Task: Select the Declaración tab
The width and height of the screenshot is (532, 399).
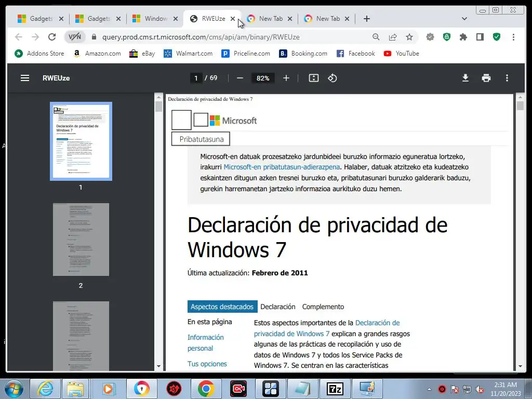Action: point(278,307)
